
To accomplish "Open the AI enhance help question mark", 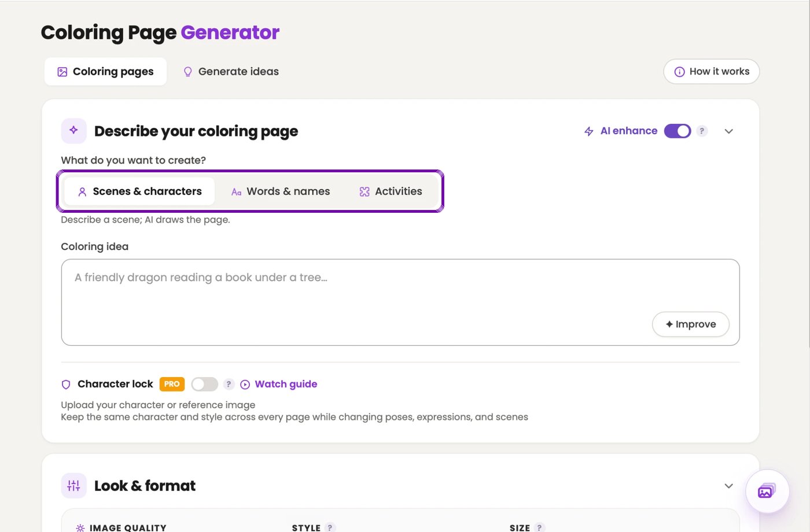I will pos(702,131).
